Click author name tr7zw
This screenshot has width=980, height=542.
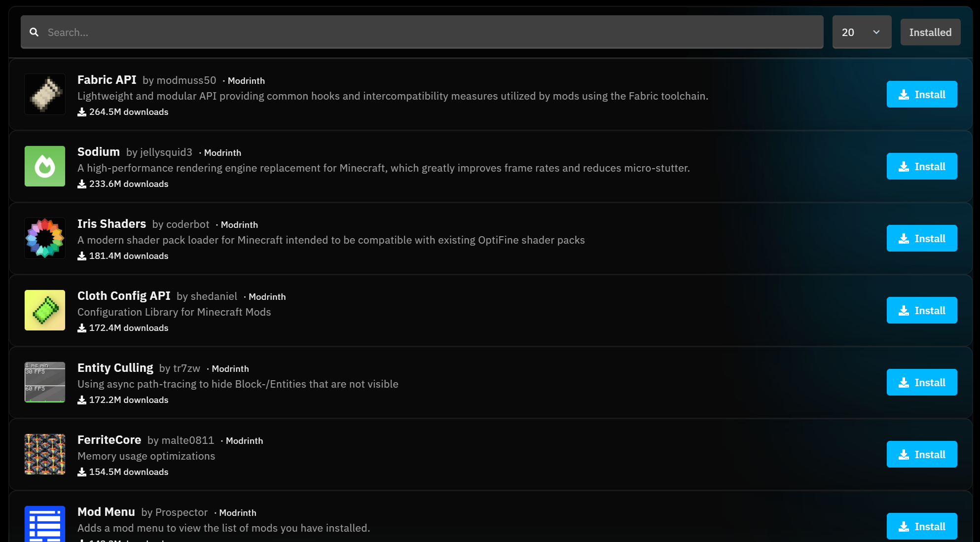point(186,368)
